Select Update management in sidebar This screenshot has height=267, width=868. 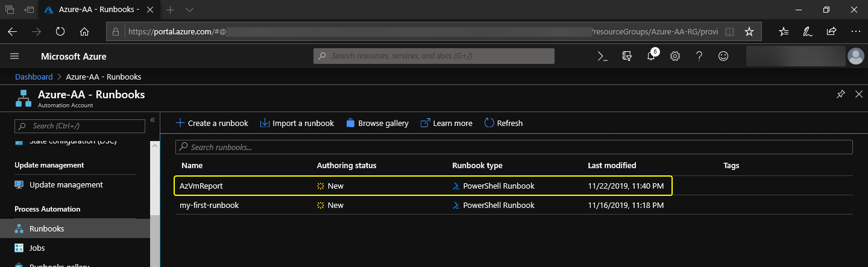(x=66, y=185)
